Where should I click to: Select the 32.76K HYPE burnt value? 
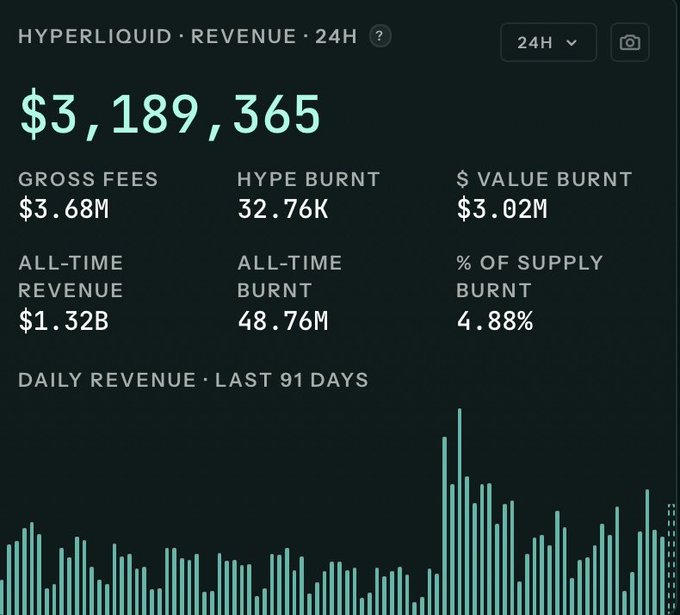[x=283, y=209]
